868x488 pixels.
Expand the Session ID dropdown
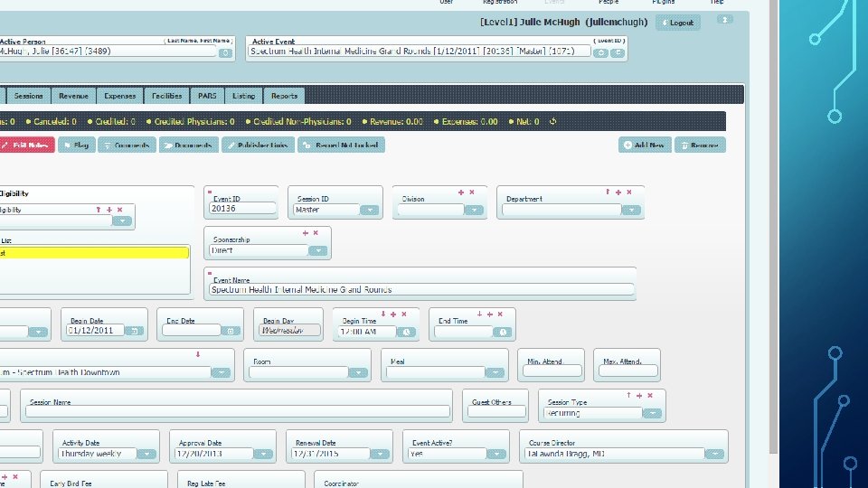pos(369,210)
